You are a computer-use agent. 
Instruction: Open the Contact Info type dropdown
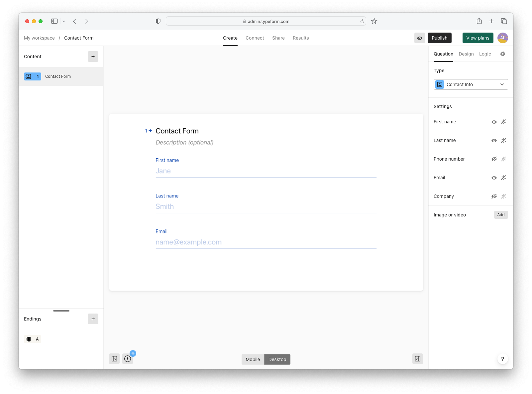(x=471, y=84)
